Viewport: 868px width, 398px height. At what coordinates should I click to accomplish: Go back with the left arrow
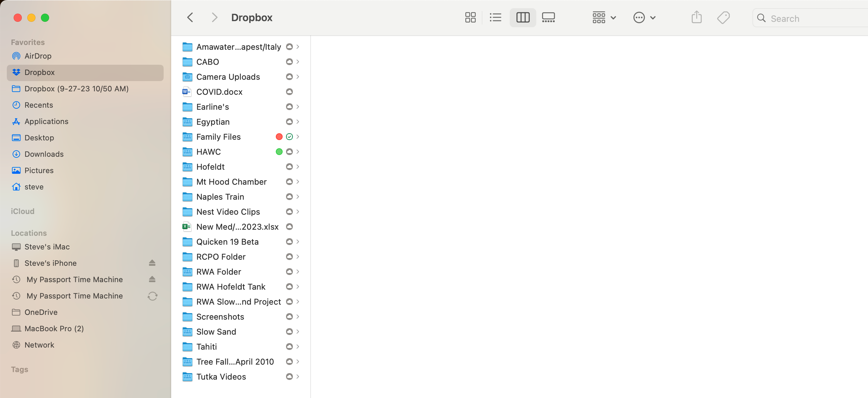tap(190, 18)
